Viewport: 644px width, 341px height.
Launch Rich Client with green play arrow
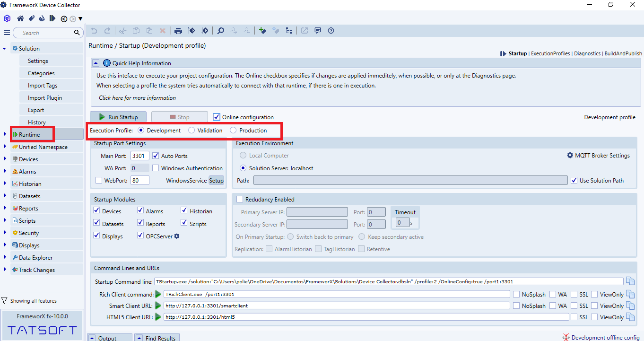(158, 294)
